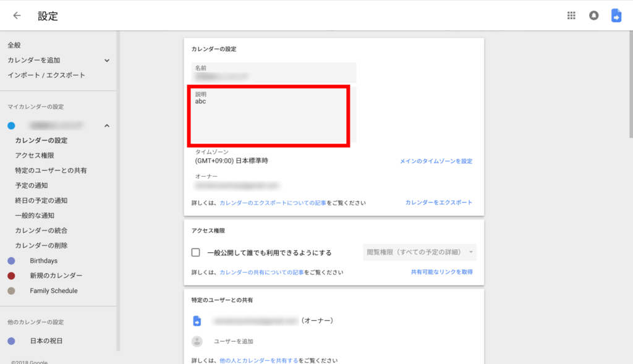
Task: Open インポート / エクスポート in the sidebar
Action: pos(46,75)
